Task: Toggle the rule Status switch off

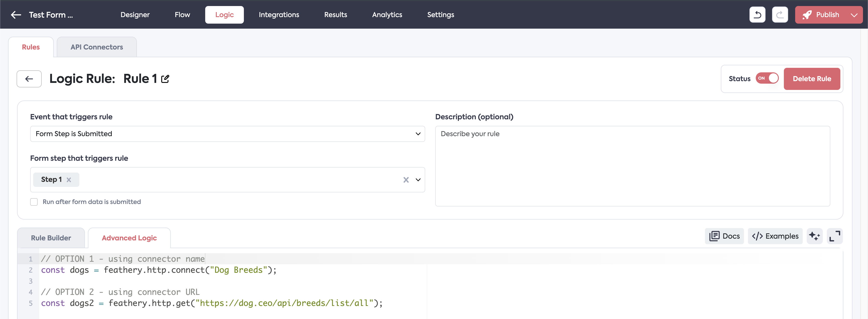Action: click(x=767, y=78)
